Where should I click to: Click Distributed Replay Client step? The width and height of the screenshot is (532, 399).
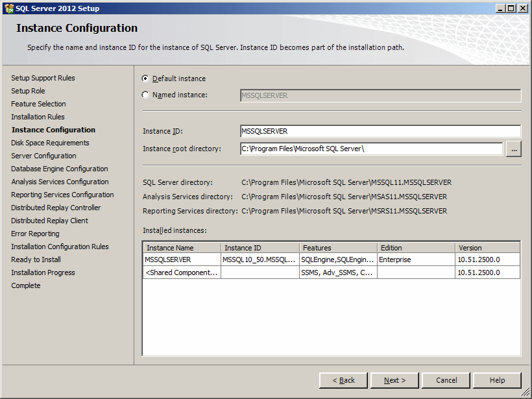click(x=49, y=221)
